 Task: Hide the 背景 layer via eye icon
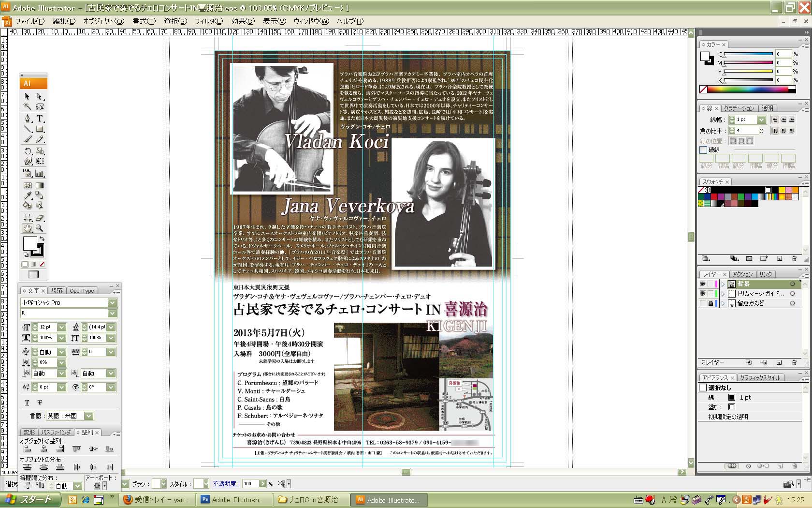(x=702, y=284)
